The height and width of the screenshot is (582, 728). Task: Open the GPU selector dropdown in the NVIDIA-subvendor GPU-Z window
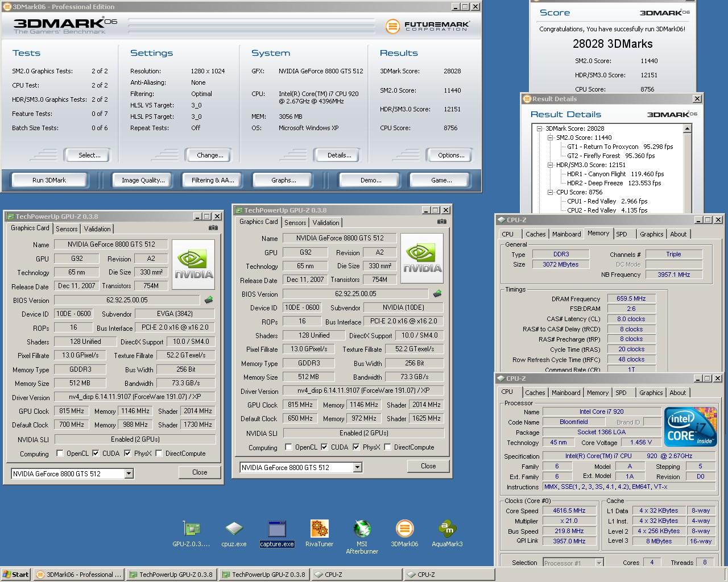pyautogui.click(x=357, y=467)
